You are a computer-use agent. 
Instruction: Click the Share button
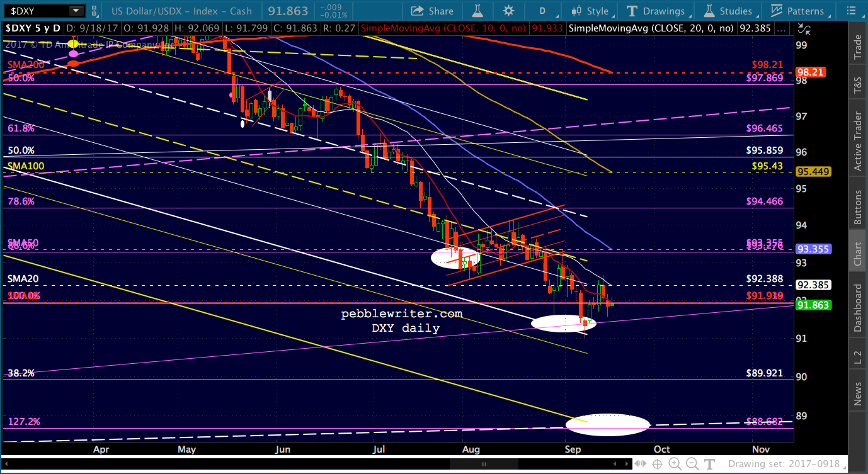click(432, 11)
